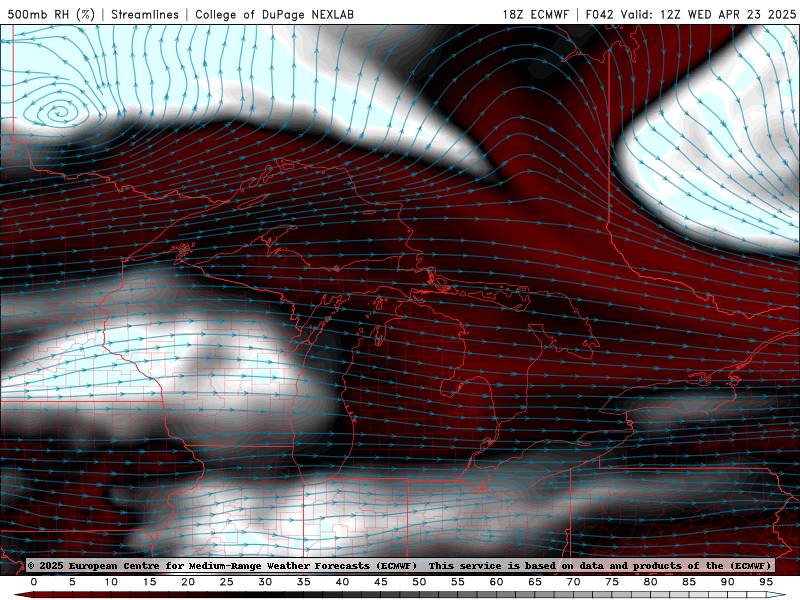The width and height of the screenshot is (800, 600).
Task: Click the 85 label on the humidity scale
Action: click(689, 582)
